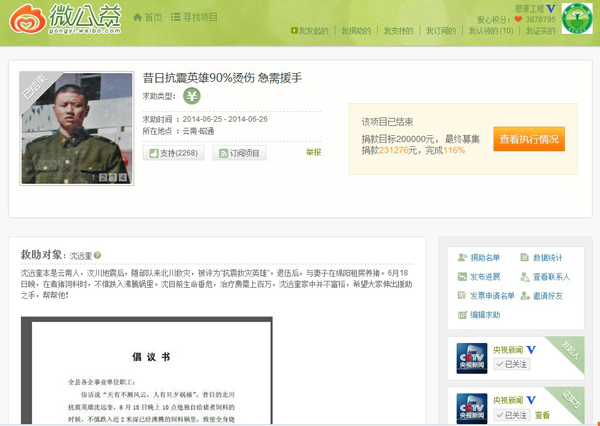The image size is (600, 426).
Task: Click the 订阅项目 subscribe button
Action: [x=239, y=153]
